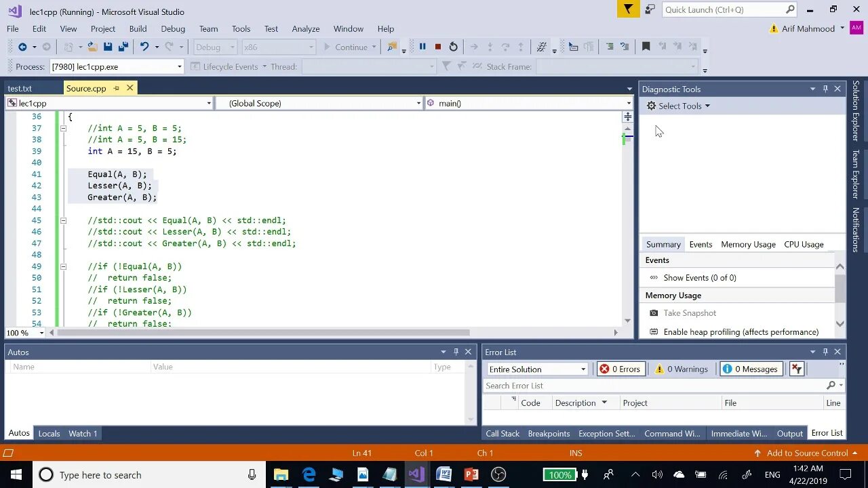Collapse the code block at line 37

(x=63, y=128)
